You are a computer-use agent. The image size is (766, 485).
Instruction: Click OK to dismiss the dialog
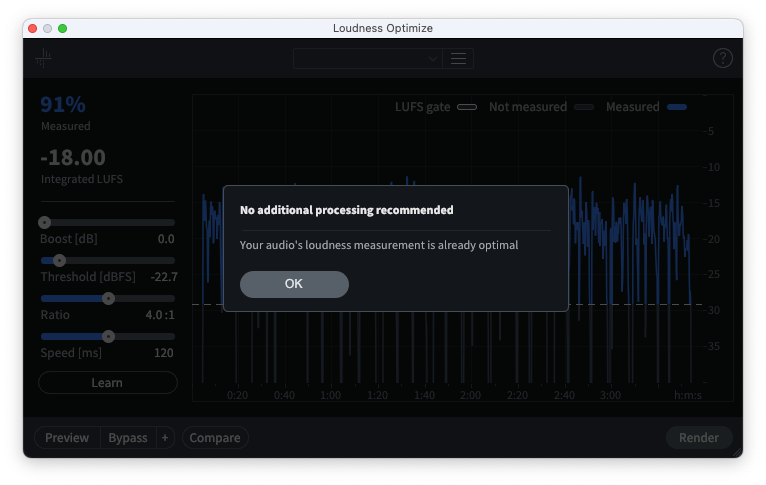point(294,284)
